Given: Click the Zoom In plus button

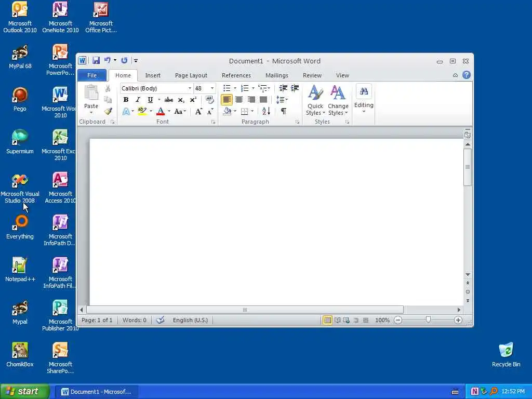Looking at the screenshot, I should (458, 320).
